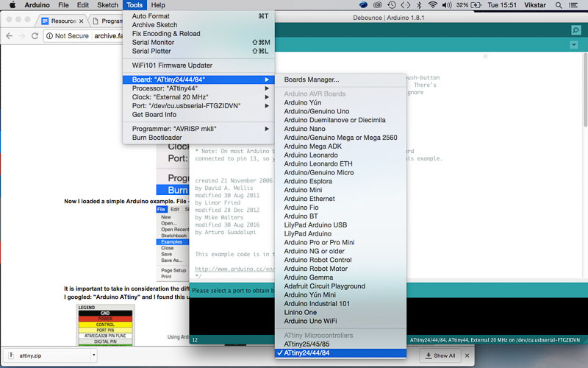Click the ATmega pin legend image
This screenshot has height=368, width=588.
105,325
